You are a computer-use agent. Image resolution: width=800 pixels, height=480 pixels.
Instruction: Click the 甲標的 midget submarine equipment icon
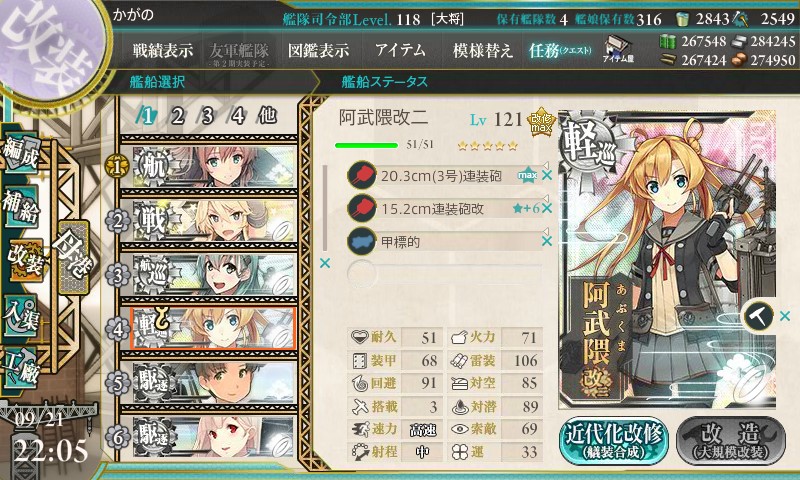coord(362,241)
